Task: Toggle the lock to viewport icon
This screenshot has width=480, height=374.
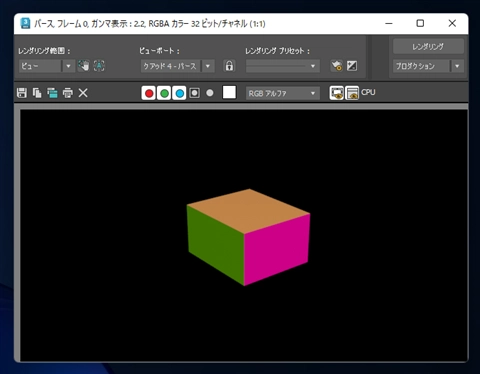Action: tap(229, 66)
